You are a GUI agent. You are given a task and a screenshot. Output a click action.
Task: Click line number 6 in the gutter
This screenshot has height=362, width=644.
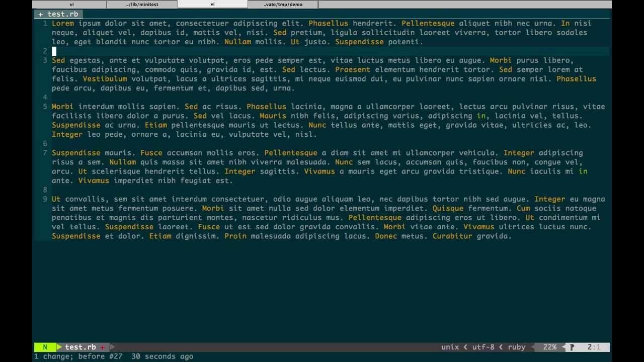tap(45, 143)
